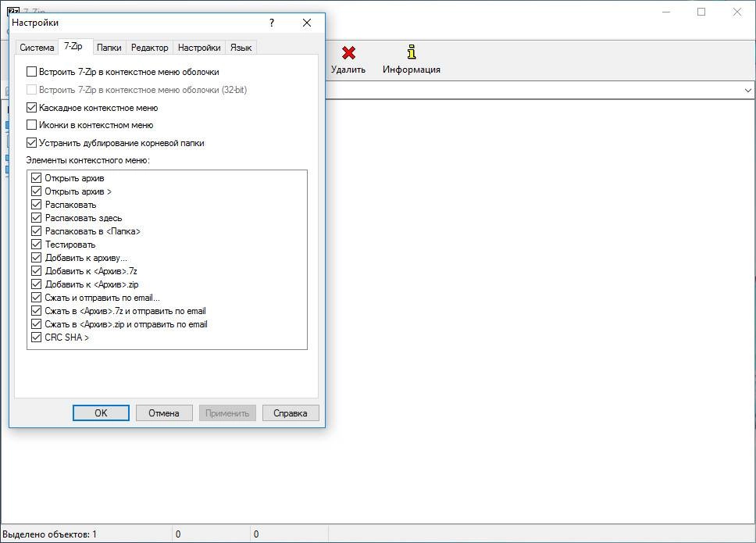Toggle Добавить к <Архив>.zip checkbox
Image resolution: width=756 pixels, height=543 pixels.
click(x=36, y=284)
